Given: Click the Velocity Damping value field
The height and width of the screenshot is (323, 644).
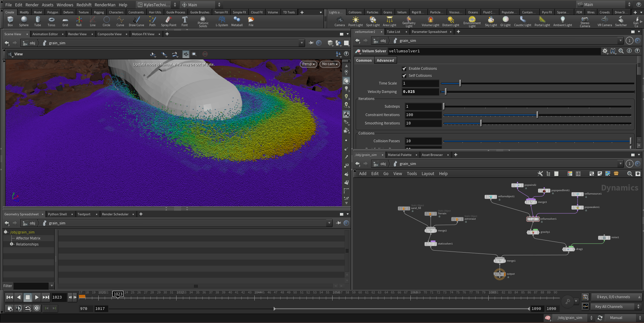Looking at the screenshot, I should 420,92.
